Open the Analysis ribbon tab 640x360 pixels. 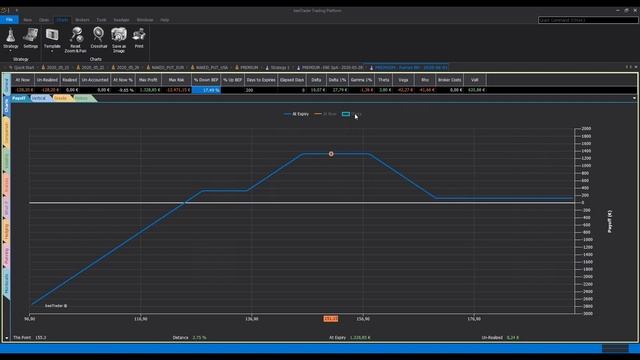tap(121, 20)
